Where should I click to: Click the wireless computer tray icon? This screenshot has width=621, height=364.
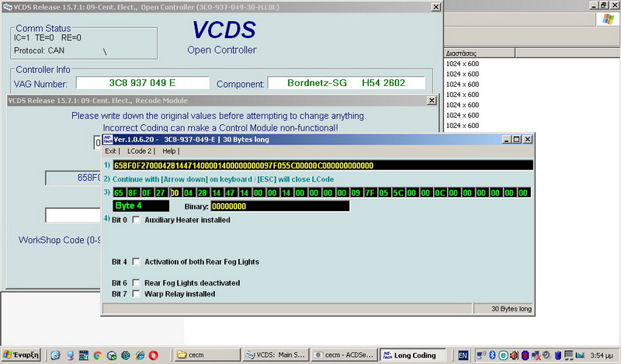point(481,355)
